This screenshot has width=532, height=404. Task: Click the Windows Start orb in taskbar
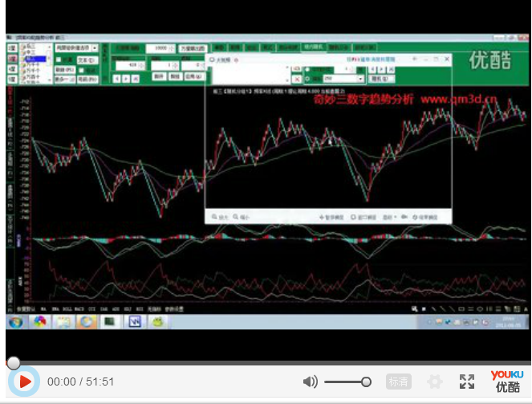[15, 321]
